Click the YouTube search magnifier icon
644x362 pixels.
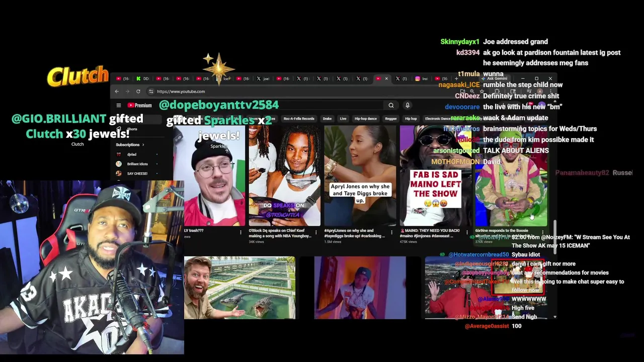tap(391, 106)
